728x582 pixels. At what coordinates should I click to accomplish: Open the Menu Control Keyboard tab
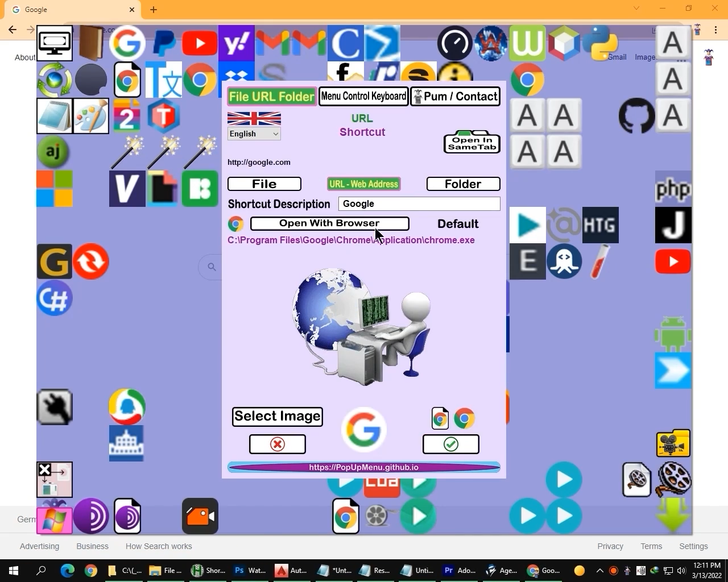pyautogui.click(x=363, y=97)
